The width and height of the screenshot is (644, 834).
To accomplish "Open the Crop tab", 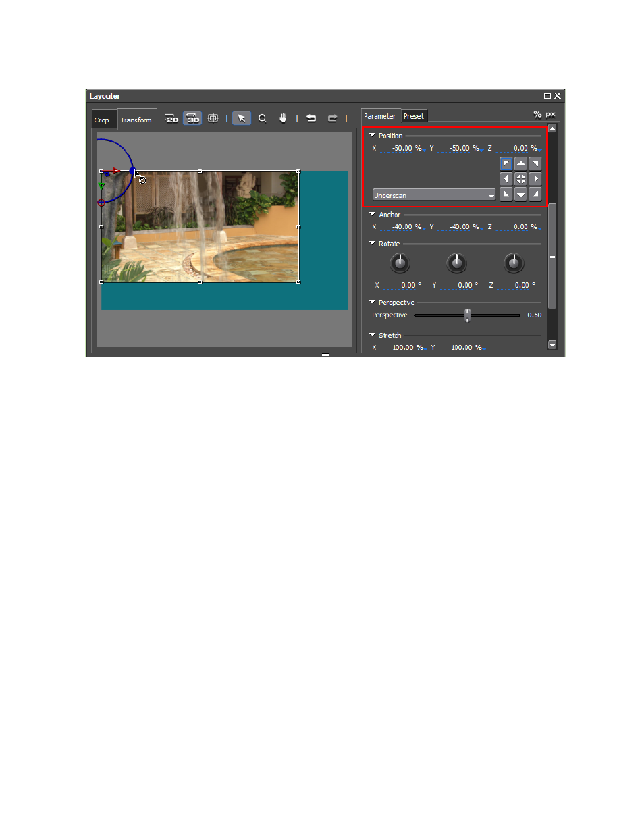I will [102, 120].
